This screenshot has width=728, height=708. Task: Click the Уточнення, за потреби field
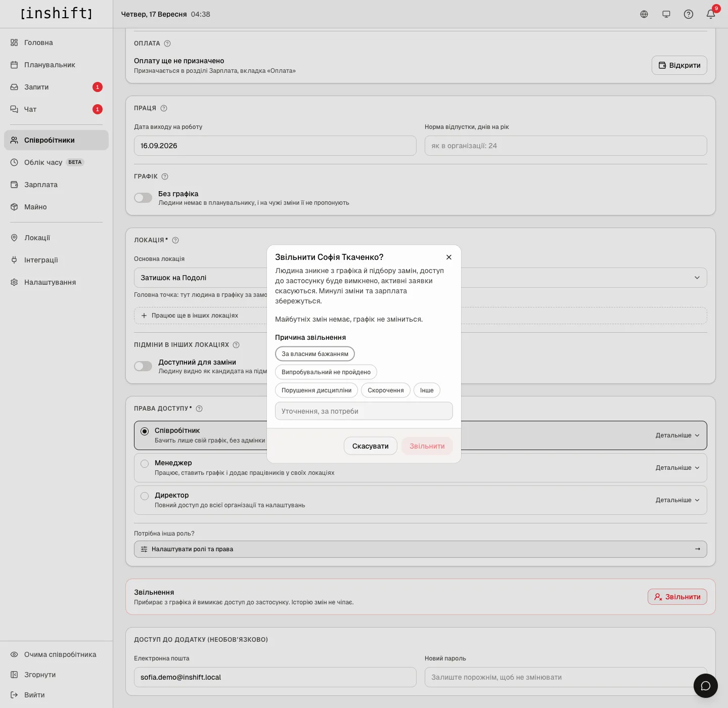point(364,411)
